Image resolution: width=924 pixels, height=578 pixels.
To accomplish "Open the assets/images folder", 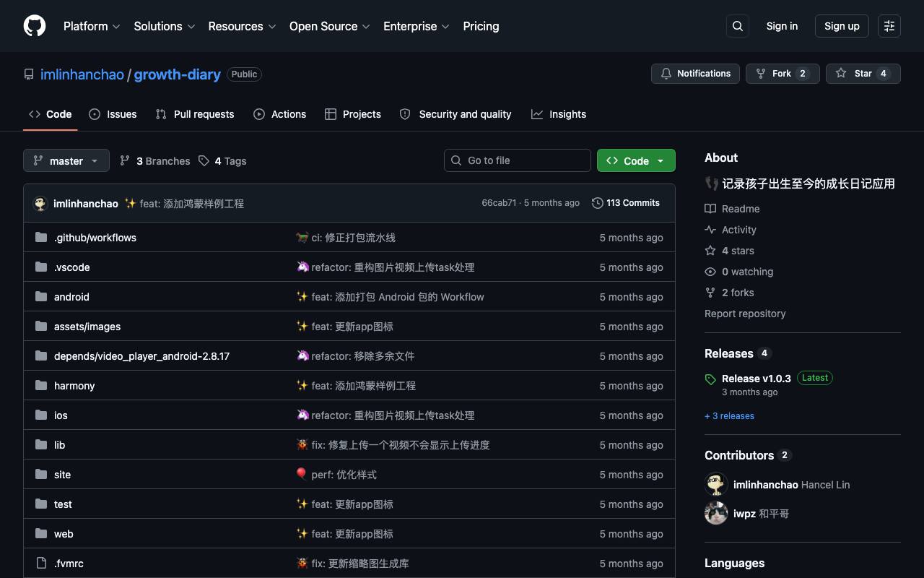I will 87,327.
